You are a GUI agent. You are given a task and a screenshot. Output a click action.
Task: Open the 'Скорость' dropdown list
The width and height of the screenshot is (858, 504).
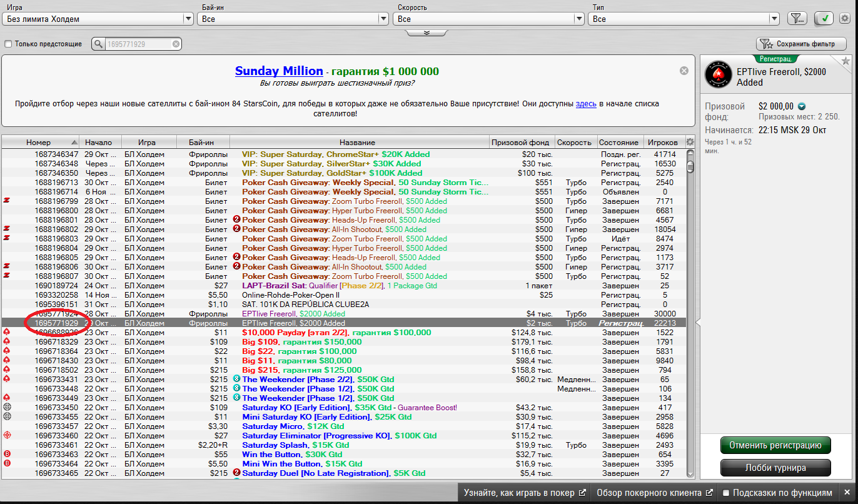[578, 19]
